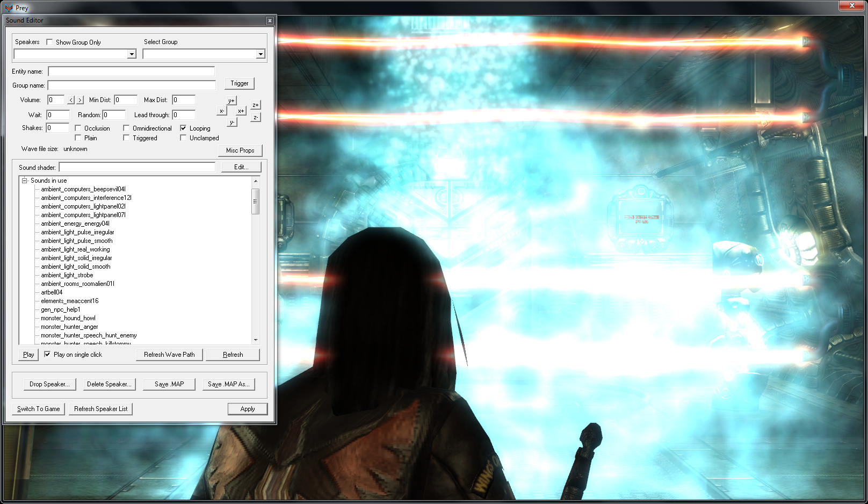Nudge speaker with y- button

coord(232,122)
